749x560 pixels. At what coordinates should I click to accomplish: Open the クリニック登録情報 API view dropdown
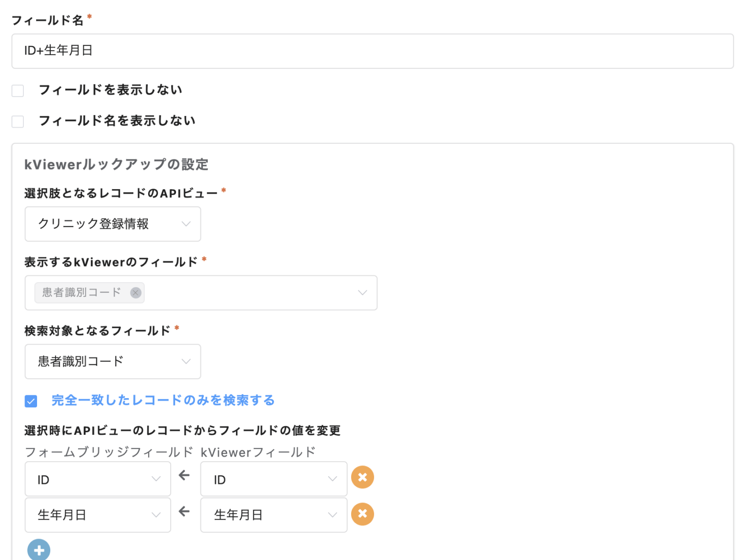pos(113,224)
